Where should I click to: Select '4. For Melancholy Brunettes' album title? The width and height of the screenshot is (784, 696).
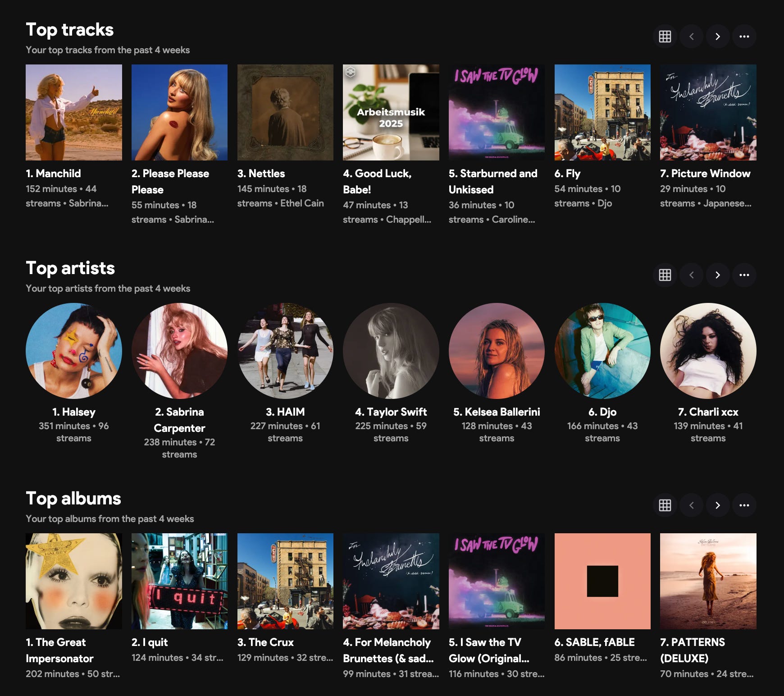coord(388,650)
